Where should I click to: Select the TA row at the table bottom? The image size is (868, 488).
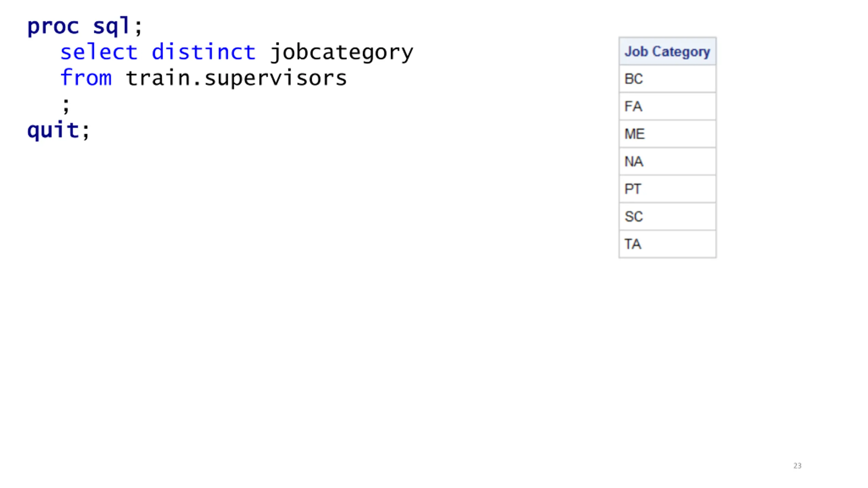pos(667,244)
